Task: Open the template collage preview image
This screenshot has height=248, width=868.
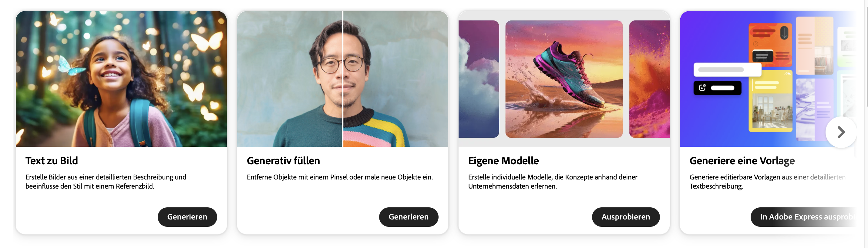Action: point(768,79)
